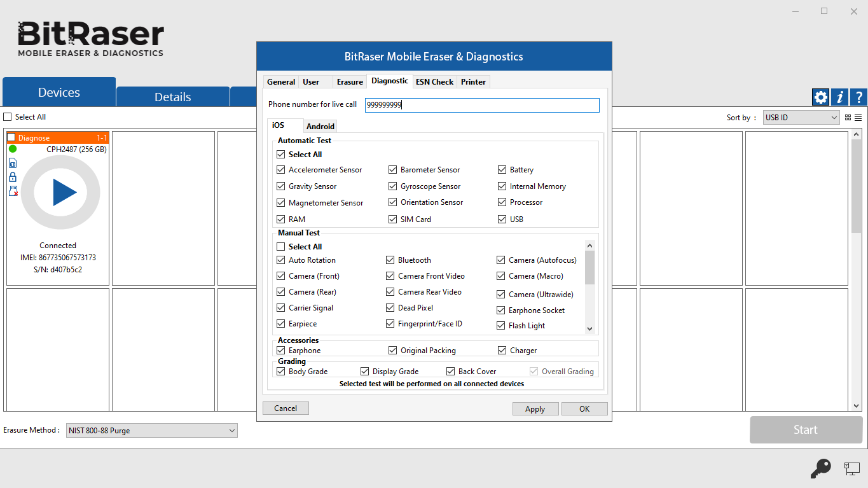Image resolution: width=868 pixels, height=488 pixels.
Task: Click the network computer icon
Action: click(x=851, y=469)
